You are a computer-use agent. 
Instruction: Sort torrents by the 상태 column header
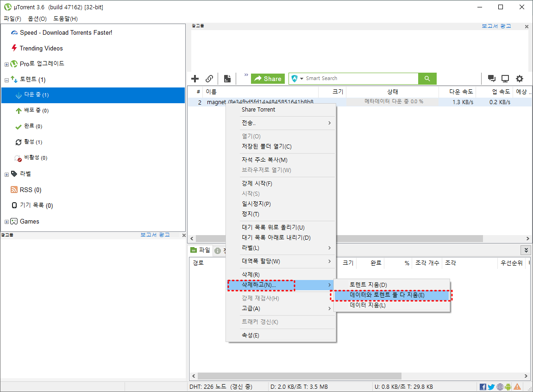(392, 92)
